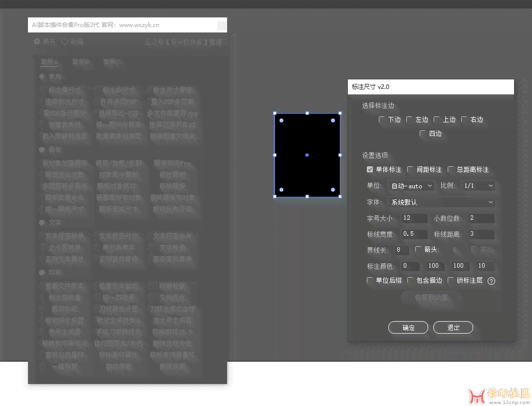Uncheck the 单体标注 checkbox

click(x=370, y=169)
